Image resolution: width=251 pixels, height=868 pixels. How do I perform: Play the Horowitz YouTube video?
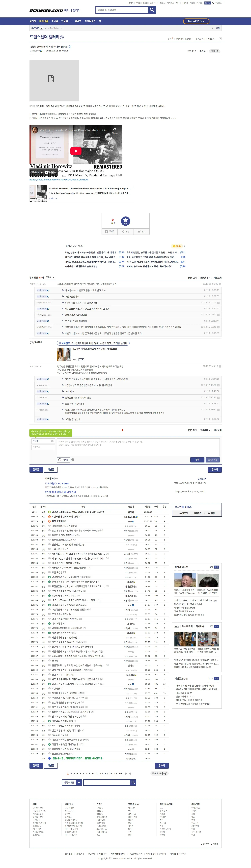click(x=76, y=151)
